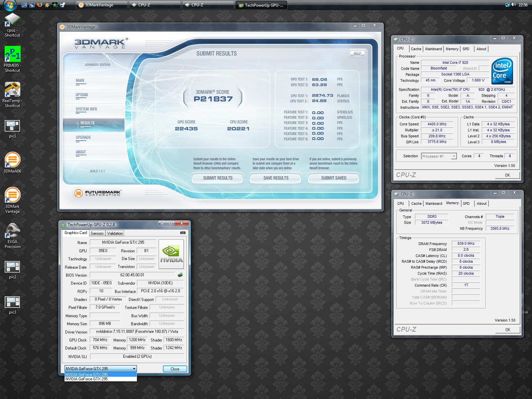
Task: Switch to the TechPowerUp GPU-Z taskbar button
Action: (261, 5)
